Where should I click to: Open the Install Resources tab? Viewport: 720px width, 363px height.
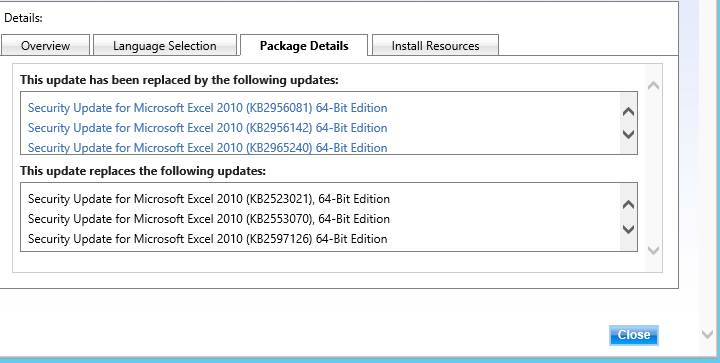pyautogui.click(x=435, y=45)
